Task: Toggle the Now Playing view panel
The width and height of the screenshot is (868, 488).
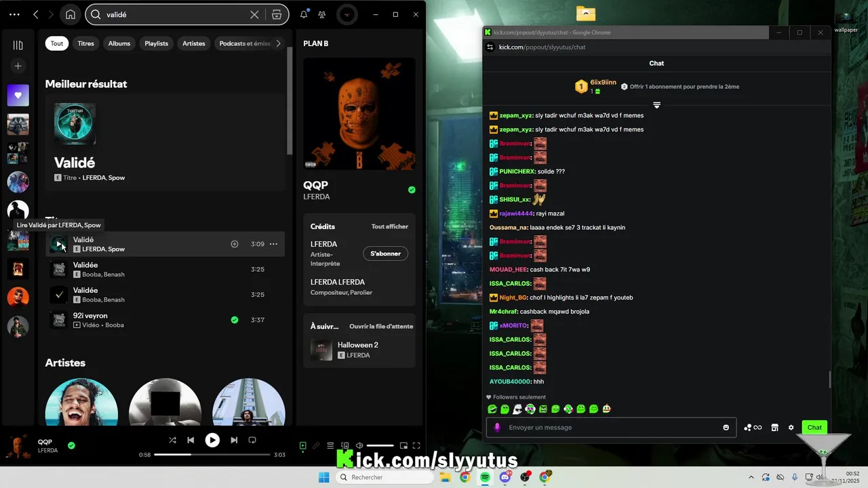Action: tap(303, 445)
